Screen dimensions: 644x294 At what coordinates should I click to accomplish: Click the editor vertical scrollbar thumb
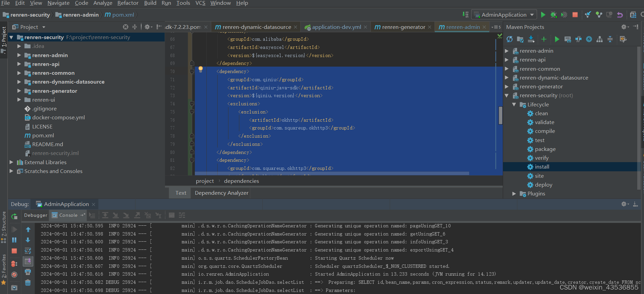pos(500,116)
